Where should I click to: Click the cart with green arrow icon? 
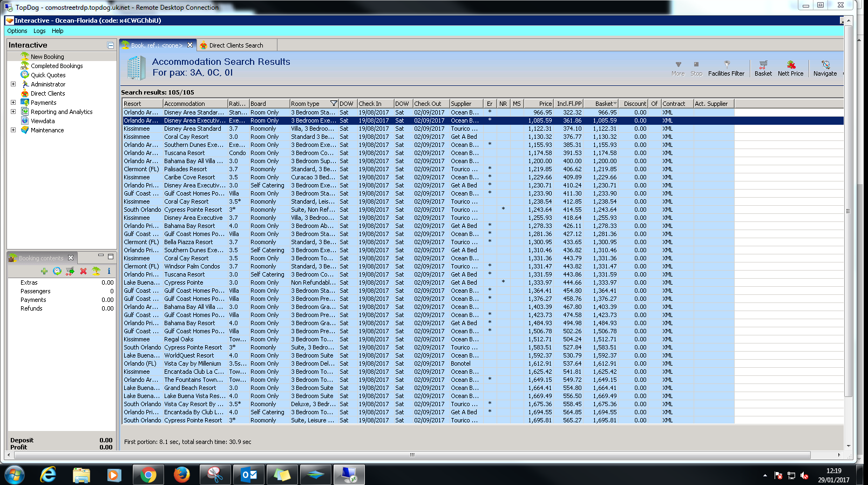tap(70, 271)
